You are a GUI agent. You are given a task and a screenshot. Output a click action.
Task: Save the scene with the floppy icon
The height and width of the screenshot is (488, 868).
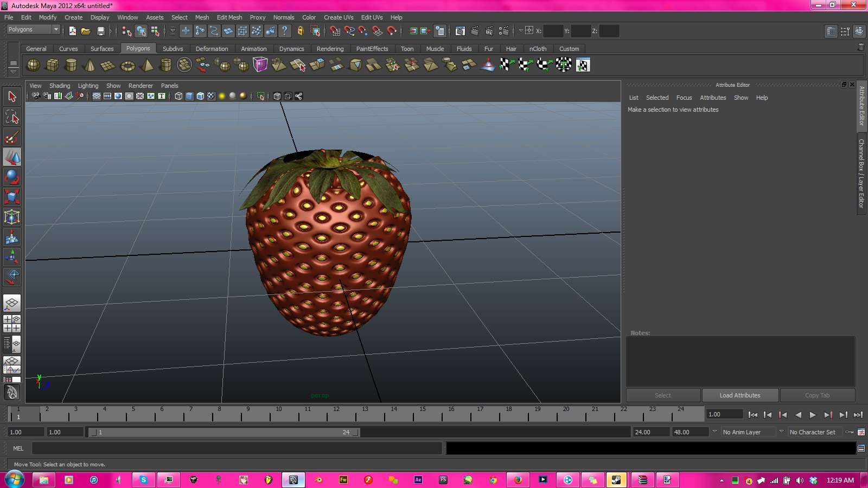[x=100, y=31]
